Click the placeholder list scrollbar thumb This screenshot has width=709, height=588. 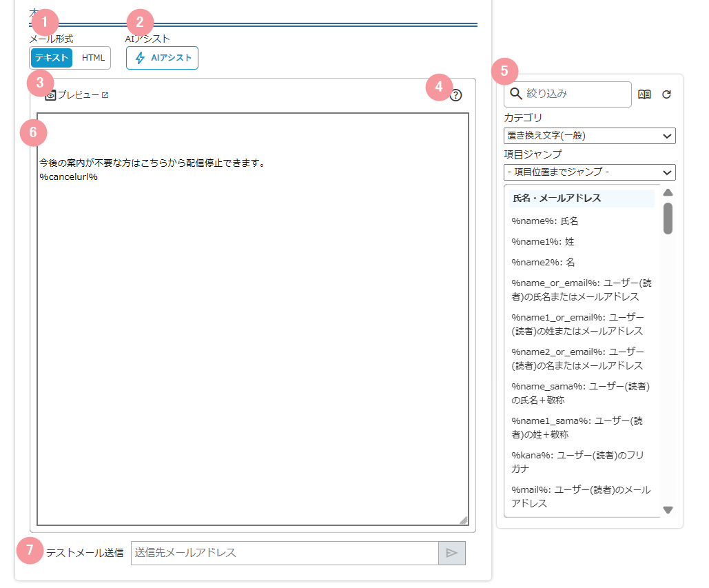(668, 219)
